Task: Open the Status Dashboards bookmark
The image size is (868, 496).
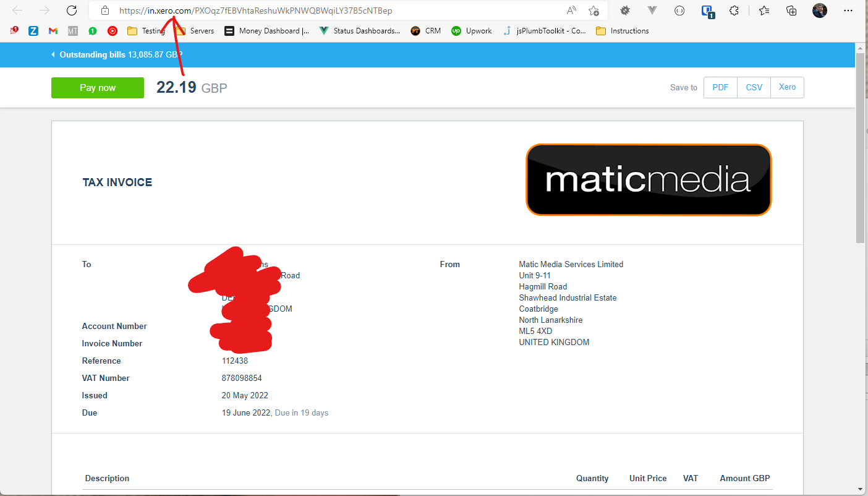Action: pos(360,30)
